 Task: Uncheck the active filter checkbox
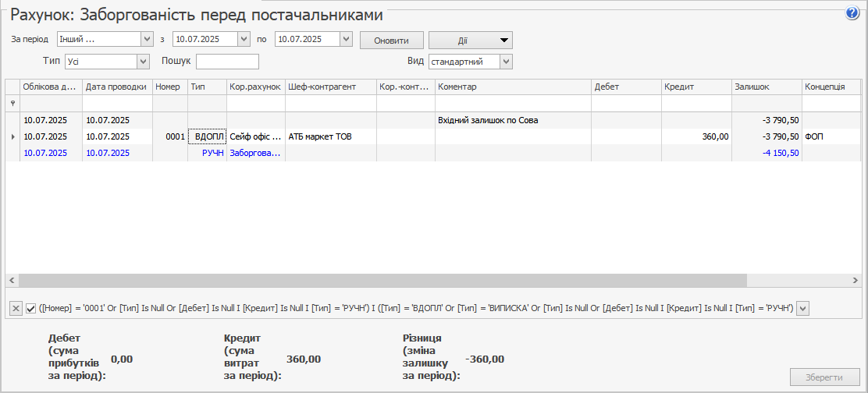pos(31,308)
